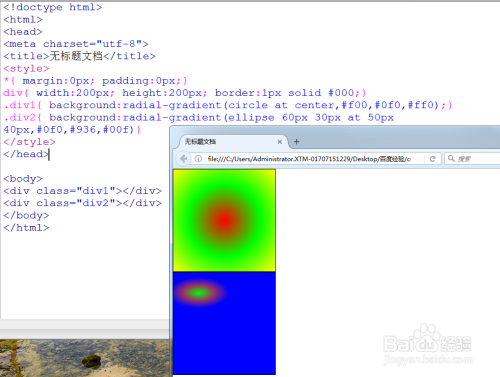The image size is (500, 377).
Task: Open a new tab with plus button
Action: tap(296, 142)
